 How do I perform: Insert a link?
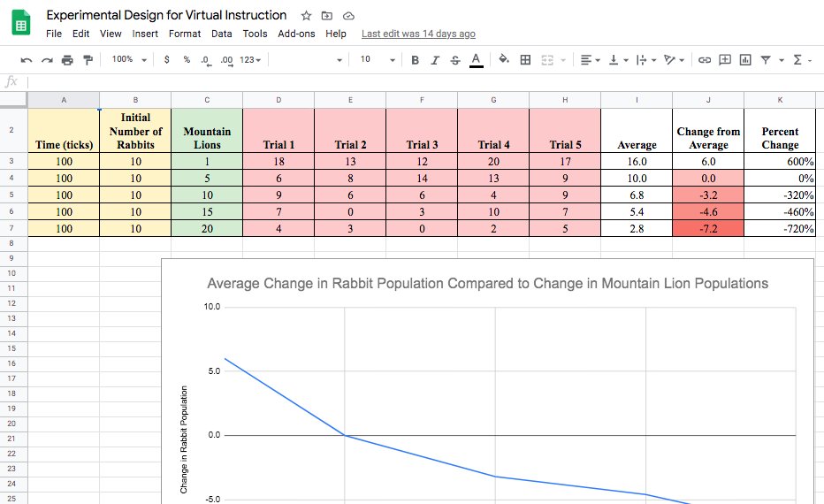(x=704, y=60)
